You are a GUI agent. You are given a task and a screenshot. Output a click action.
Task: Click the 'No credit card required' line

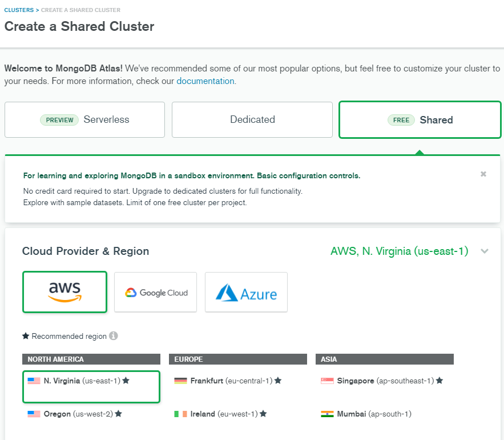pyautogui.click(x=163, y=191)
